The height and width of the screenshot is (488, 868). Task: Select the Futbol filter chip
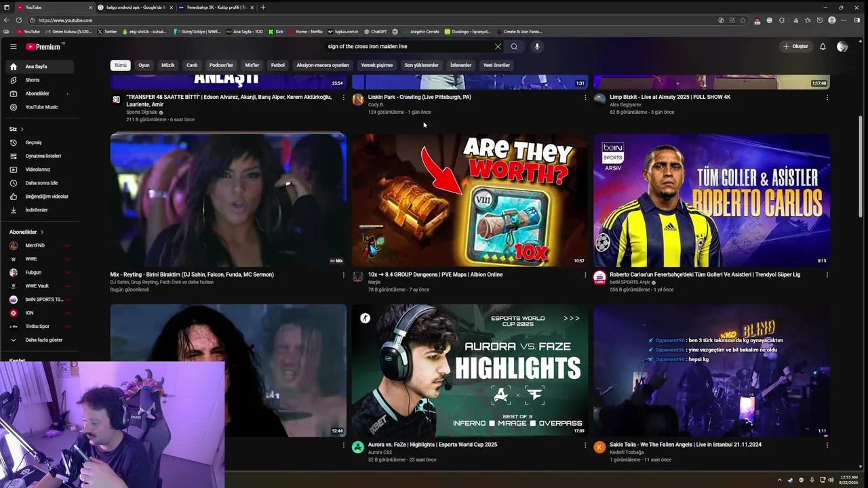click(x=278, y=65)
